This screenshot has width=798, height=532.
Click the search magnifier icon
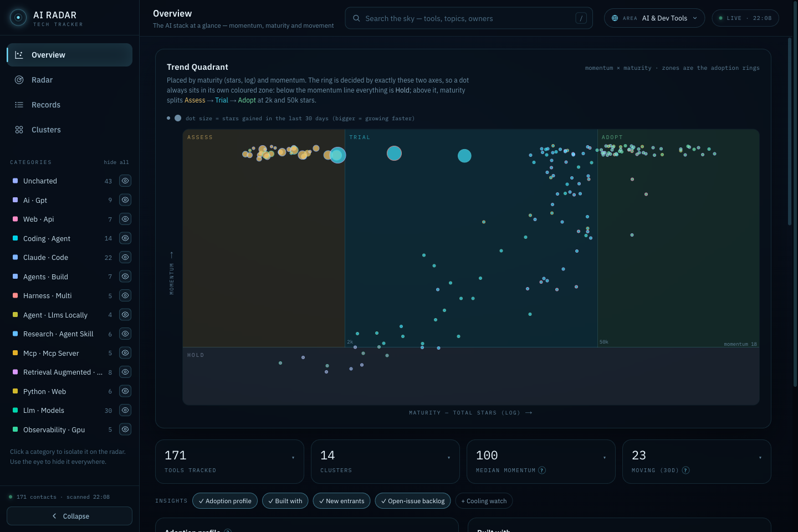[356, 18]
